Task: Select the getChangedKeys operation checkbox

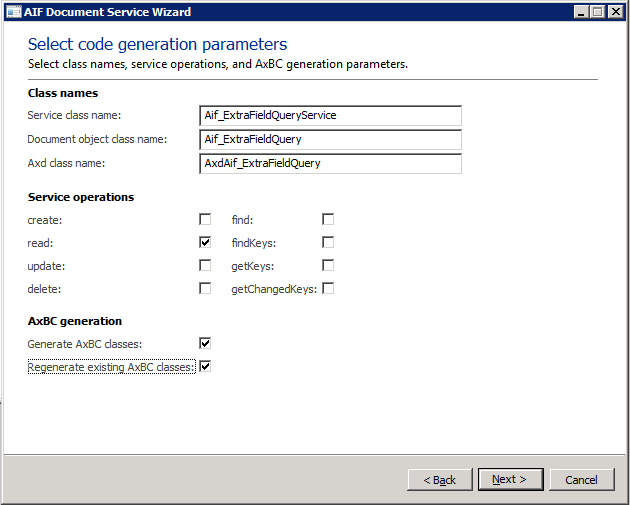Action: pos(328,289)
